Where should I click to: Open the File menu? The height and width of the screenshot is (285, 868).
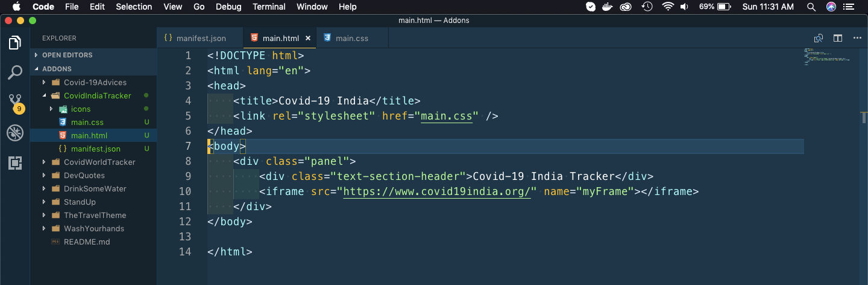click(x=72, y=7)
